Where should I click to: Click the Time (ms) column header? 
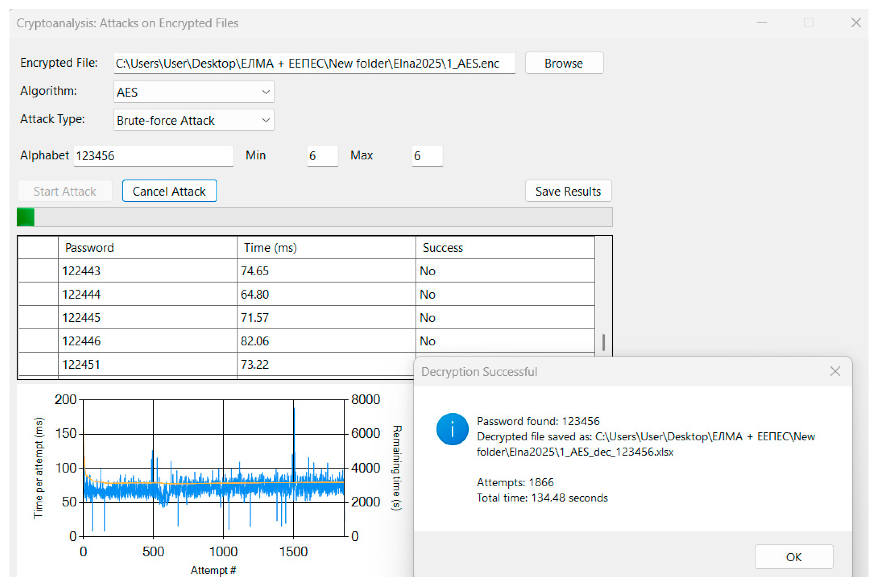[326, 247]
